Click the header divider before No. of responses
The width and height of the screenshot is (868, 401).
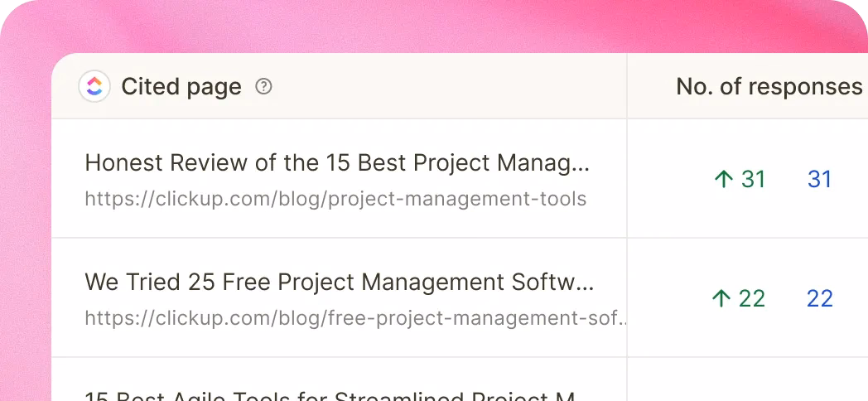coord(627,86)
